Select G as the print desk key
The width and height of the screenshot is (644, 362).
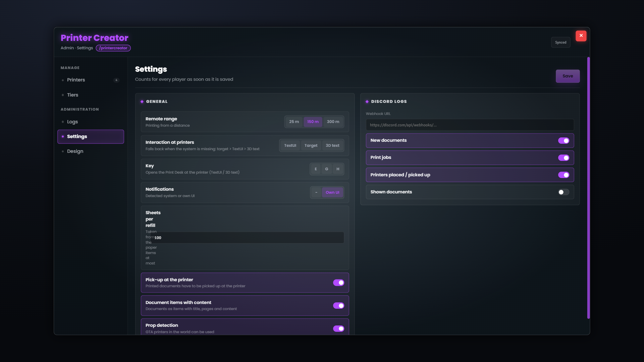pos(326,169)
